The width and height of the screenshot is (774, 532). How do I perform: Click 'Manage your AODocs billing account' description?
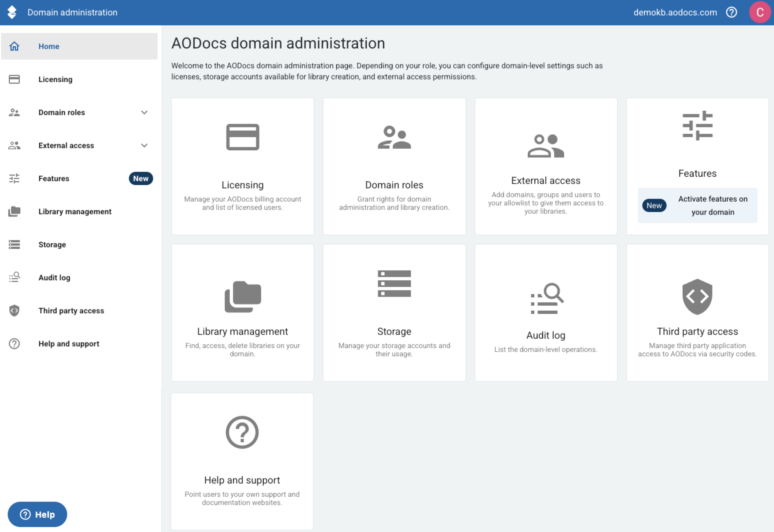click(x=243, y=203)
